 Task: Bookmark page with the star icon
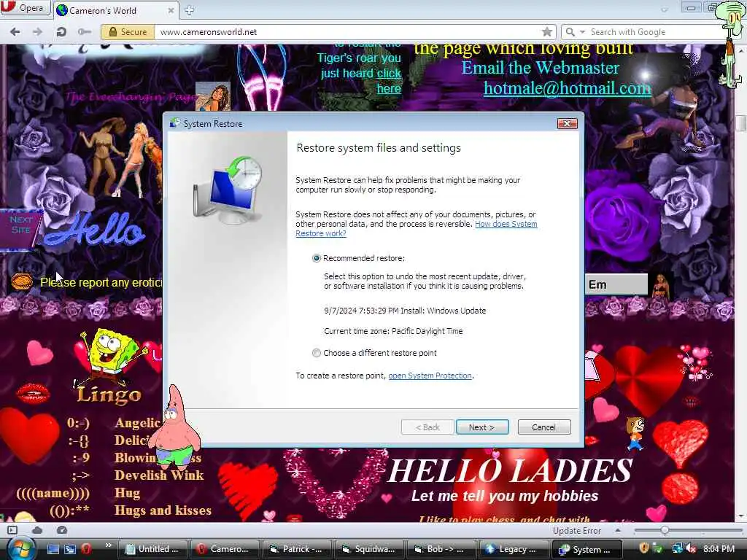[547, 32]
